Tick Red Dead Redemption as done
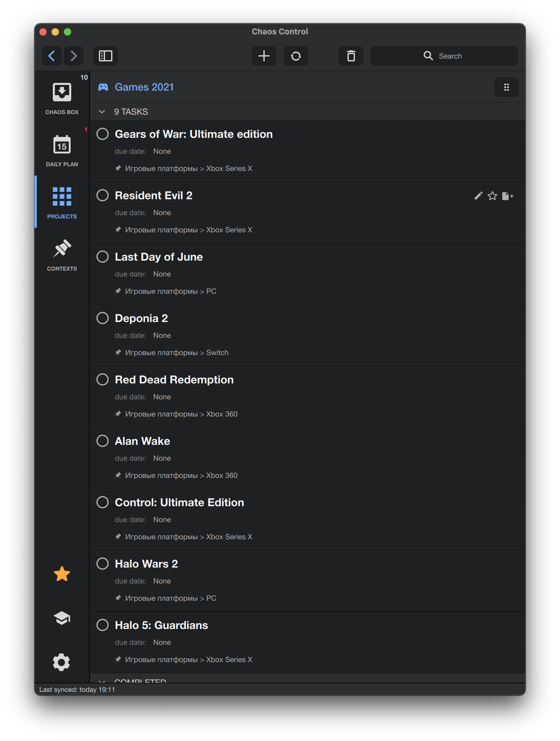Image resolution: width=560 pixels, height=741 pixels. pyautogui.click(x=103, y=379)
